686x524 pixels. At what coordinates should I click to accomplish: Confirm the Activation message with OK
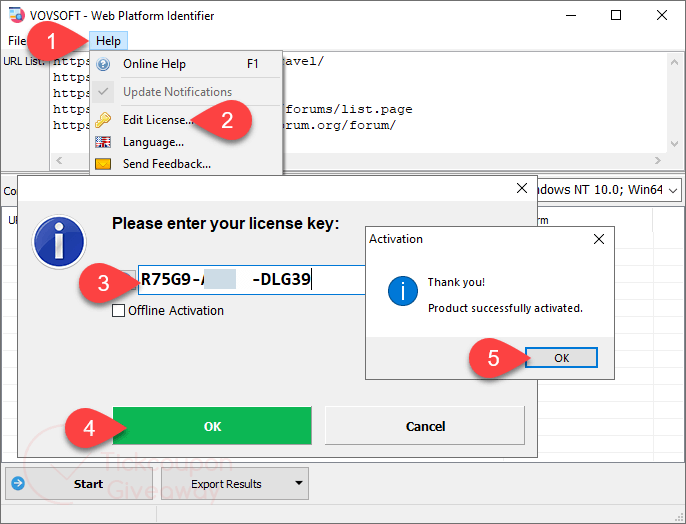click(x=561, y=358)
